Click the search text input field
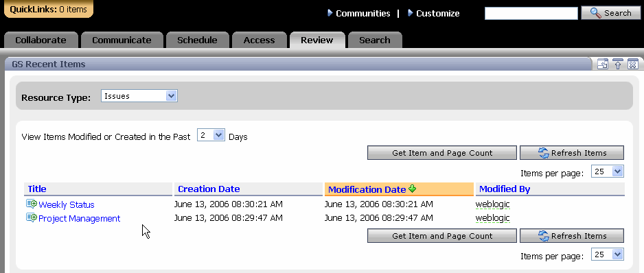644x273 pixels. click(531, 13)
